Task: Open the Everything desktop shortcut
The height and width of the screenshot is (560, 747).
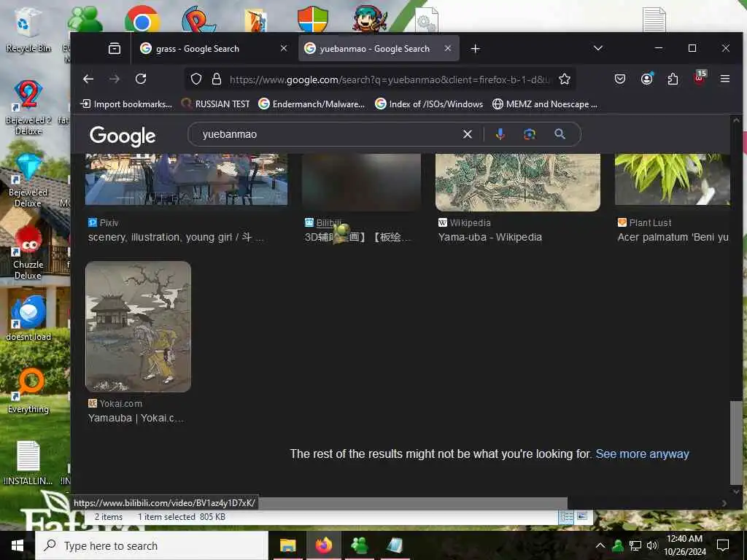Action: pyautogui.click(x=28, y=391)
